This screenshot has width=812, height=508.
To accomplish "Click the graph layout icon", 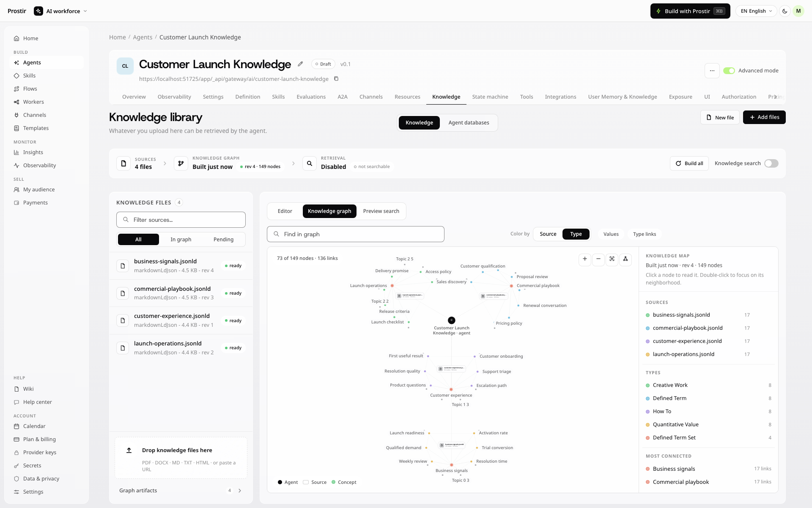I will (x=625, y=259).
